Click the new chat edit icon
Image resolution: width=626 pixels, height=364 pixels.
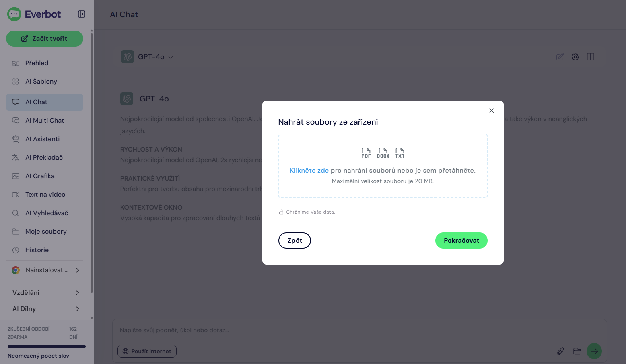pyautogui.click(x=560, y=57)
